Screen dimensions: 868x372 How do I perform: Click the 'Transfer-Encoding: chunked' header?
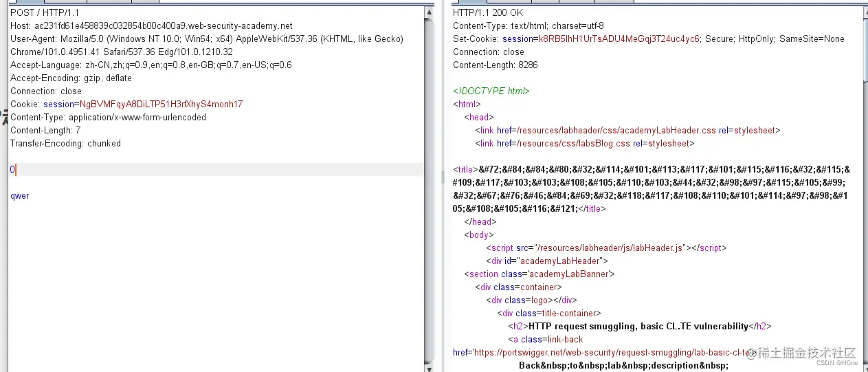pos(65,144)
